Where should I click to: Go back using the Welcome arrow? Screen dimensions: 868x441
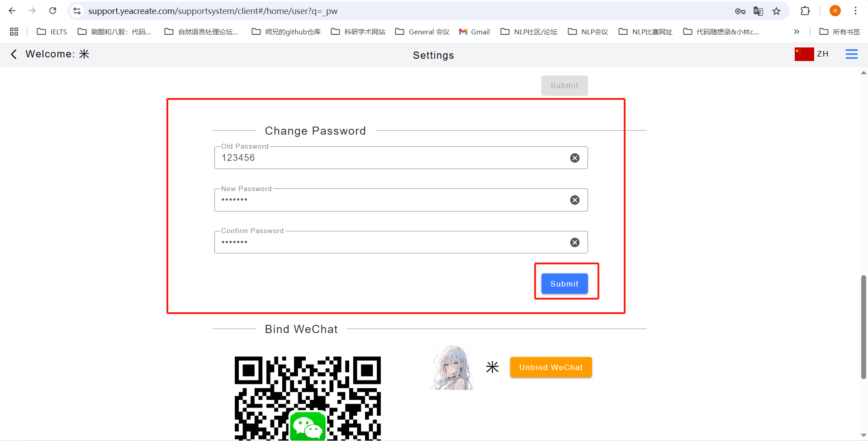click(14, 54)
